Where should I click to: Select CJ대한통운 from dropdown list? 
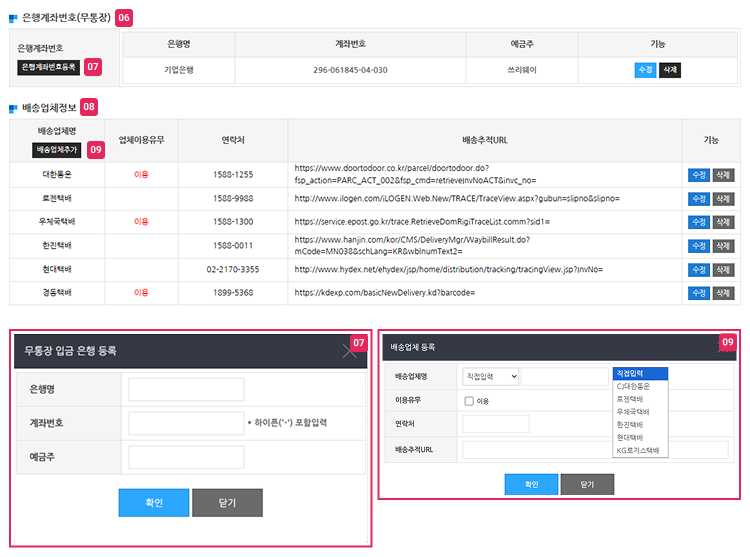[x=640, y=386]
